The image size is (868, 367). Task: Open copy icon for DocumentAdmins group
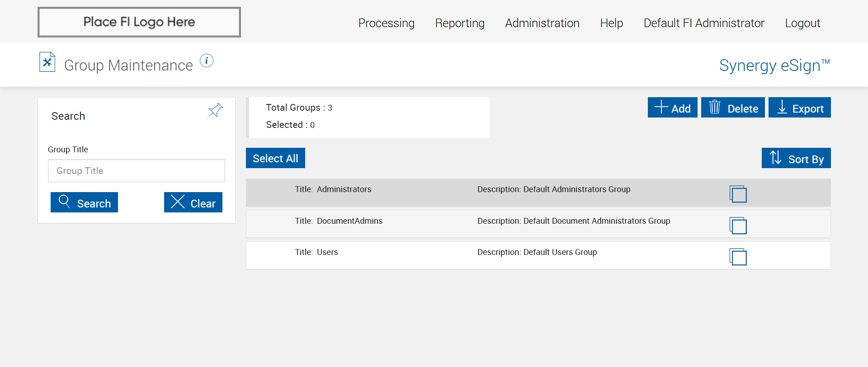click(x=738, y=226)
